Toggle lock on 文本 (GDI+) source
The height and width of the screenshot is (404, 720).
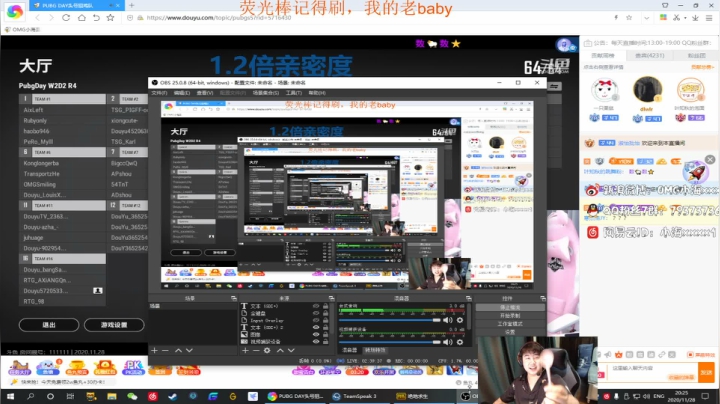click(326, 306)
